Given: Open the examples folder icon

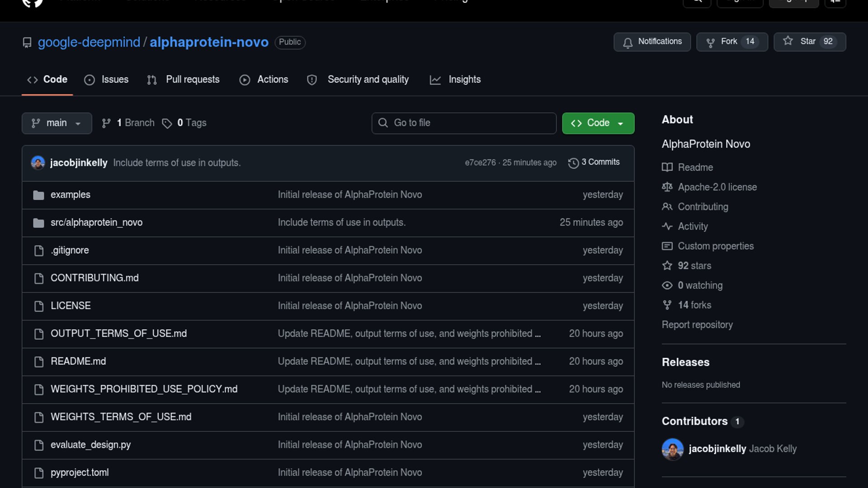Looking at the screenshot, I should pos(39,195).
